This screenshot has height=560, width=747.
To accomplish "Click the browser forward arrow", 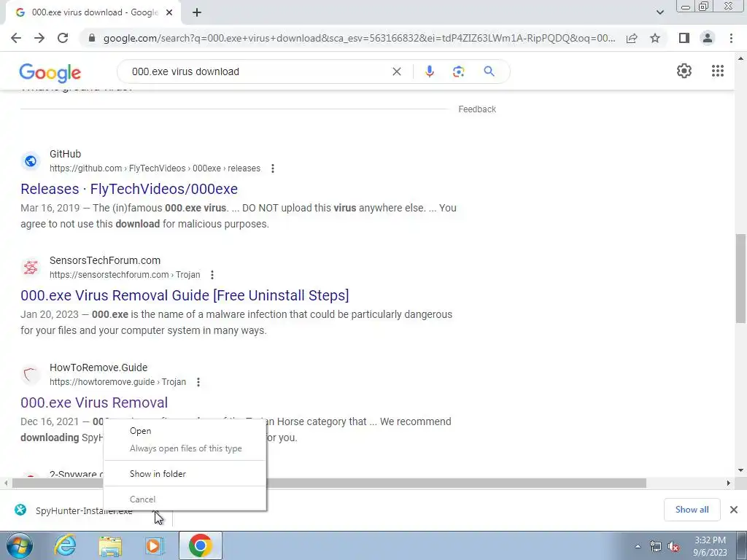I will pyautogui.click(x=39, y=38).
